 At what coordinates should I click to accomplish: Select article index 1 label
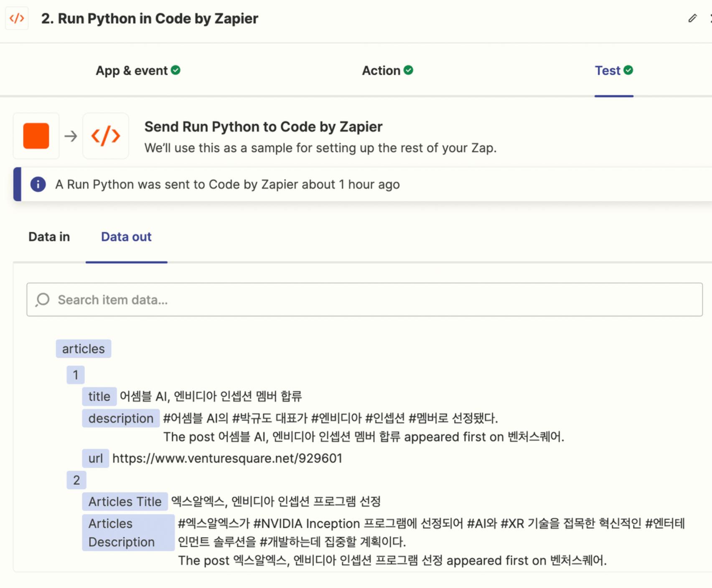pos(76,375)
